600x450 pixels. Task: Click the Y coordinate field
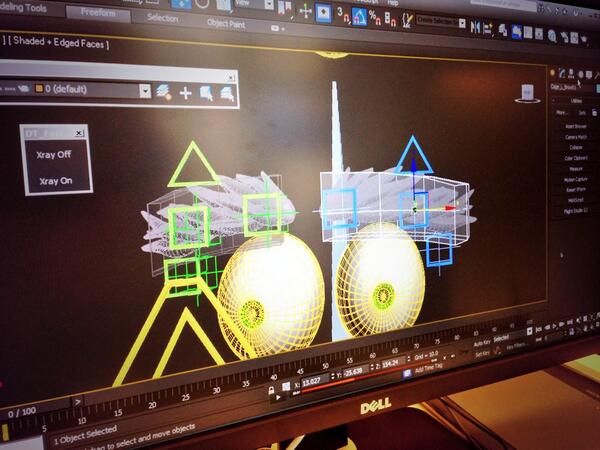(355, 372)
